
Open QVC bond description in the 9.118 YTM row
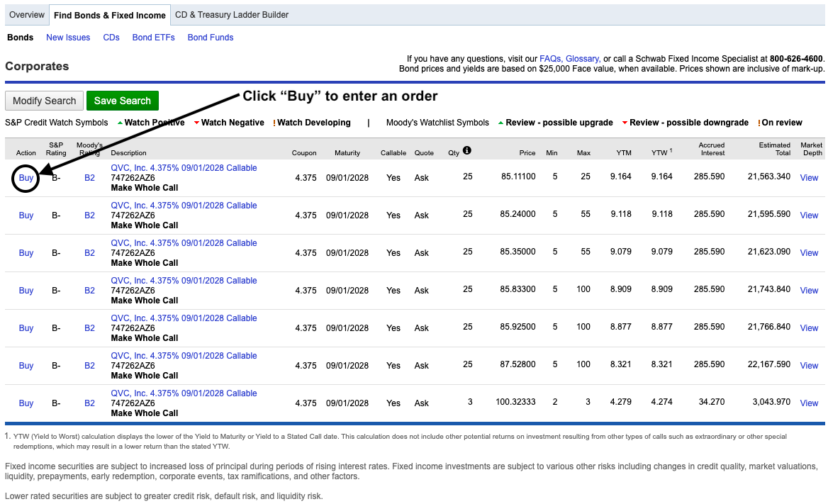pos(184,206)
